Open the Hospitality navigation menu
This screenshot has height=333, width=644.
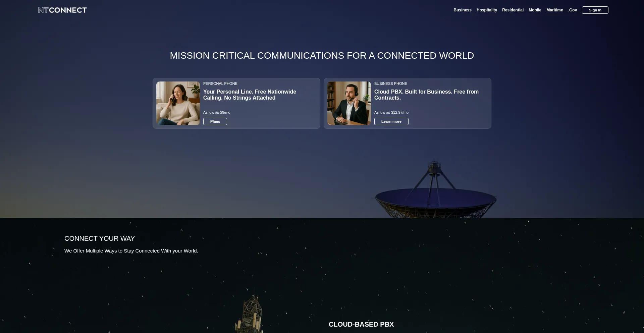click(x=487, y=10)
